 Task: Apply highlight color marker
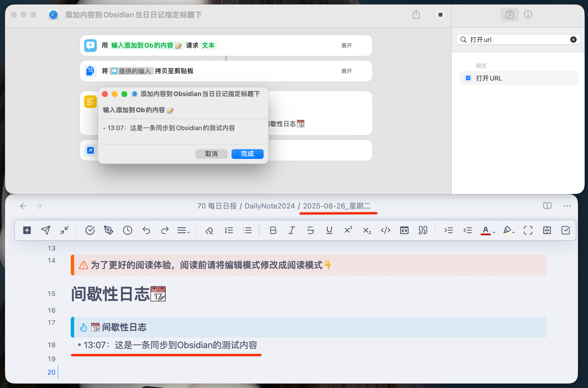[507, 230]
